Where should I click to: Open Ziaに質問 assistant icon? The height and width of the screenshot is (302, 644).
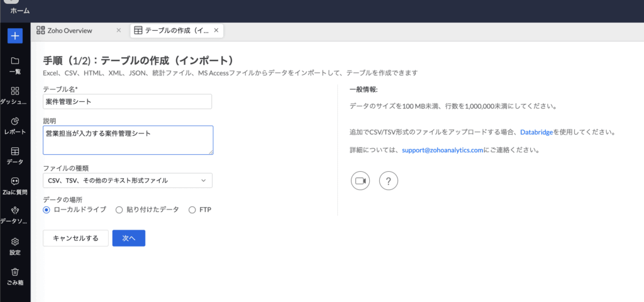15,181
